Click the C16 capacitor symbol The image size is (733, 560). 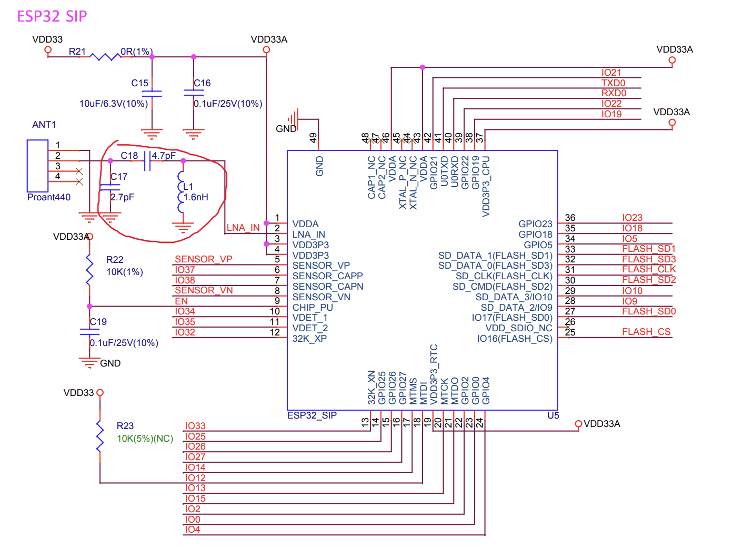(194, 93)
